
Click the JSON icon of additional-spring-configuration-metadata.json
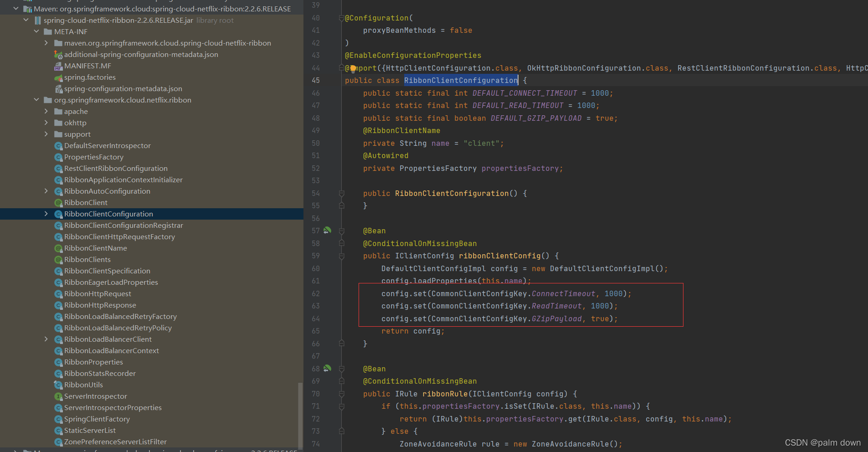[58, 55]
